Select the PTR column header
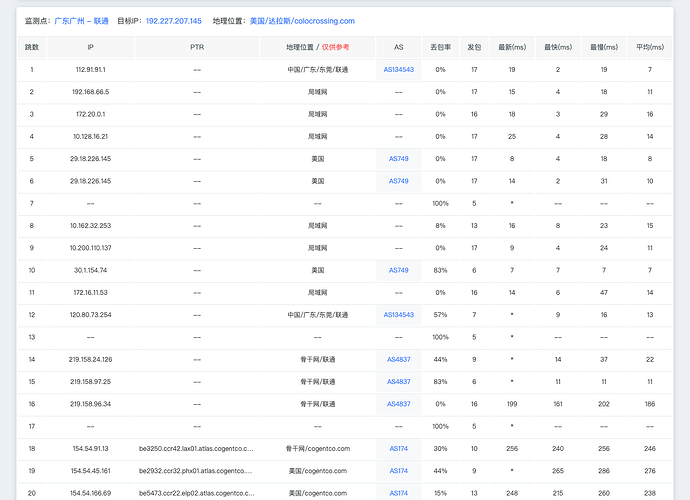The image size is (690, 500). pos(197,47)
